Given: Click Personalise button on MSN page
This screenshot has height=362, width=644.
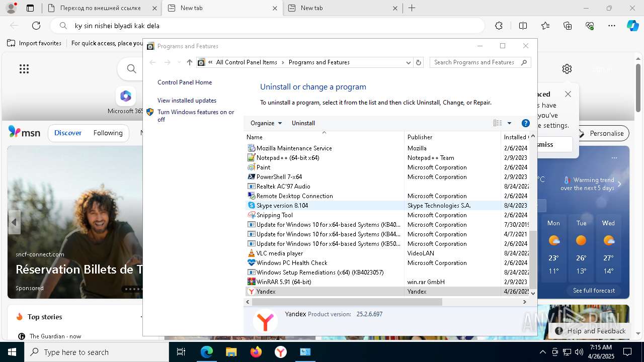Looking at the screenshot, I should point(601,133).
